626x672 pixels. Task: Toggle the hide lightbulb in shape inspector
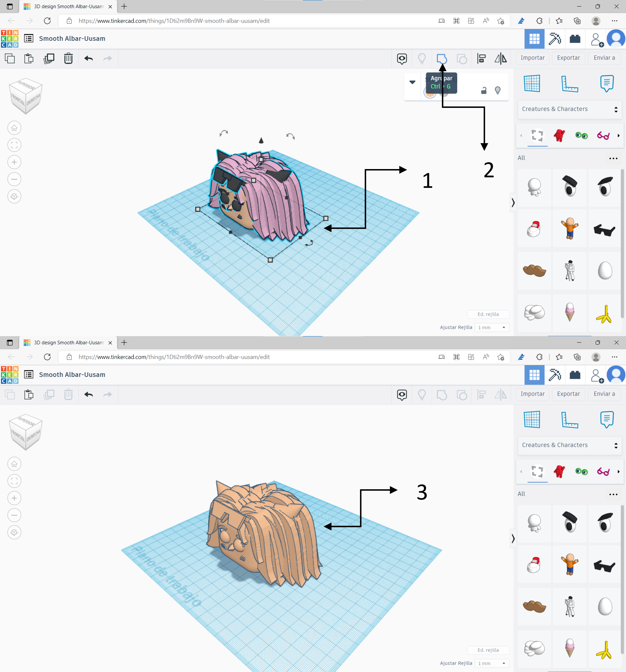(498, 90)
